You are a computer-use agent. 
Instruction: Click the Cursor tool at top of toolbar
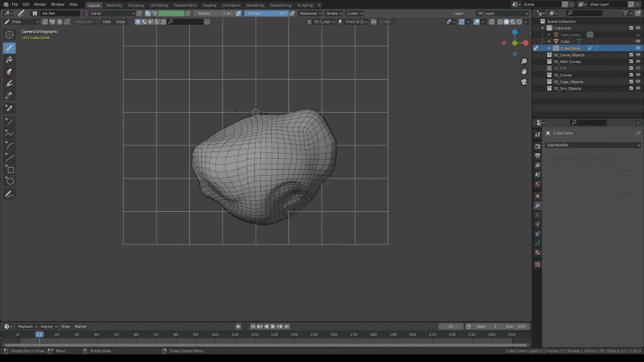[9, 35]
